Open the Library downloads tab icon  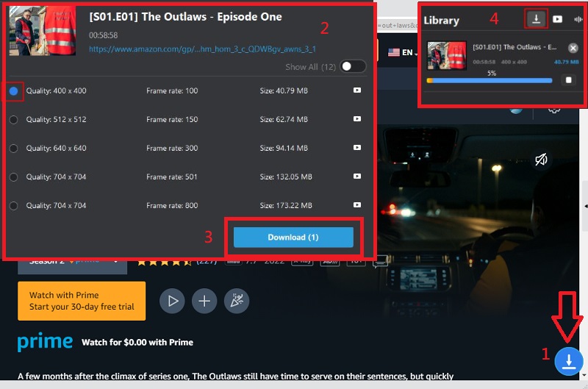click(x=537, y=19)
